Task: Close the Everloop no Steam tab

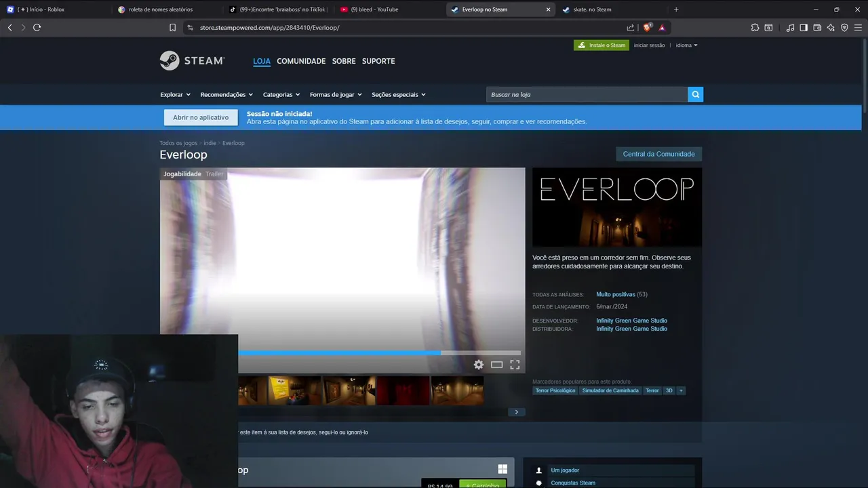Action: pyautogui.click(x=548, y=9)
